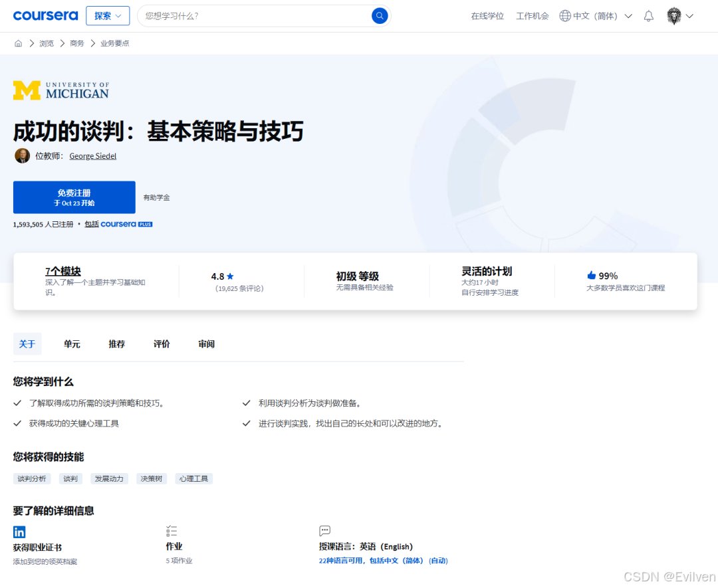Select the 关于 tab
Image resolution: width=718 pixels, height=588 pixels.
tap(27, 343)
